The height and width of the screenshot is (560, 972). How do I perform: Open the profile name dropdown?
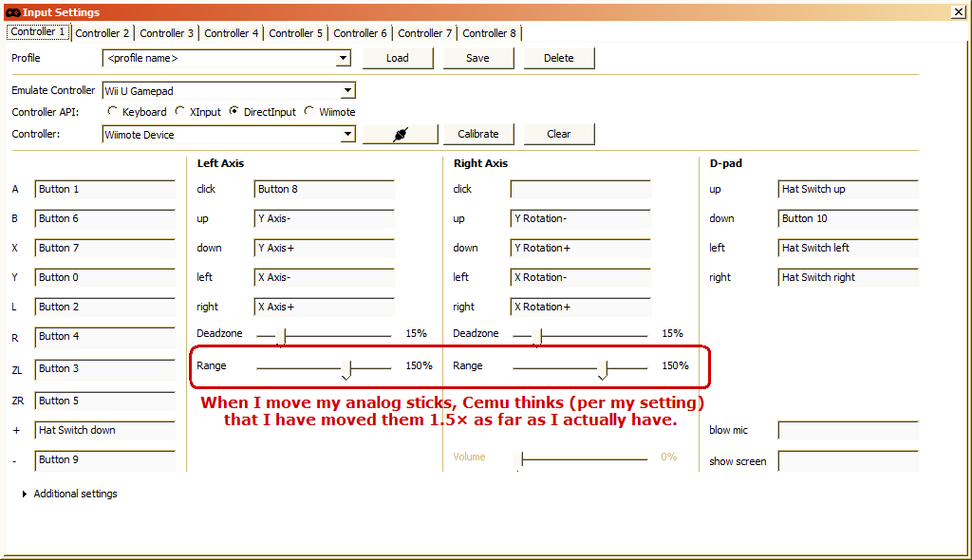pos(343,58)
